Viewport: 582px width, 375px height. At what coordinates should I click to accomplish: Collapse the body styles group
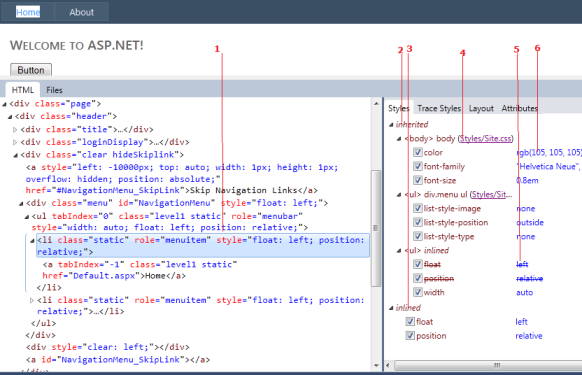point(399,139)
